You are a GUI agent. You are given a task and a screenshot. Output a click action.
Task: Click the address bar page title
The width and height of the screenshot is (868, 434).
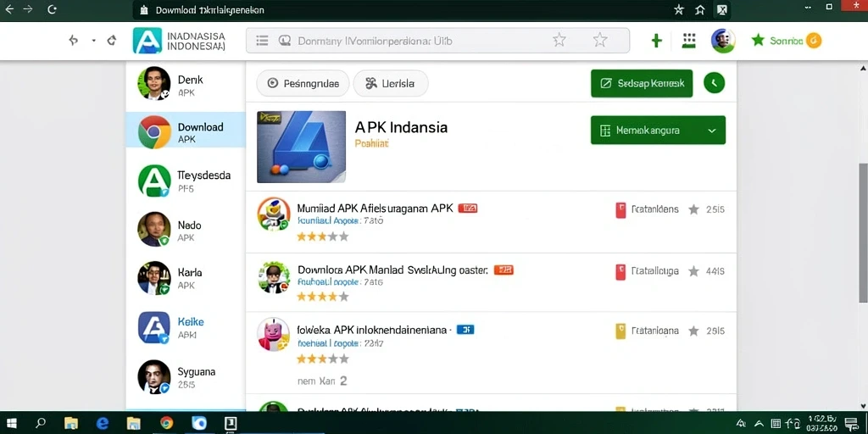point(210,10)
